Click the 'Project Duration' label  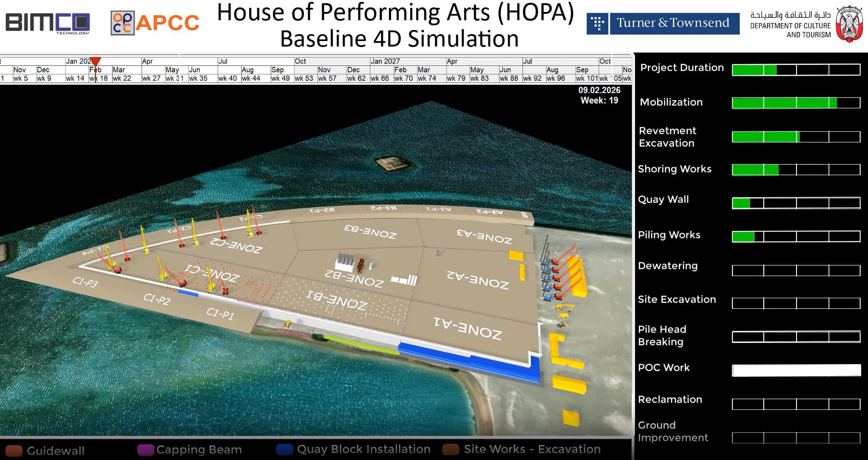682,68
